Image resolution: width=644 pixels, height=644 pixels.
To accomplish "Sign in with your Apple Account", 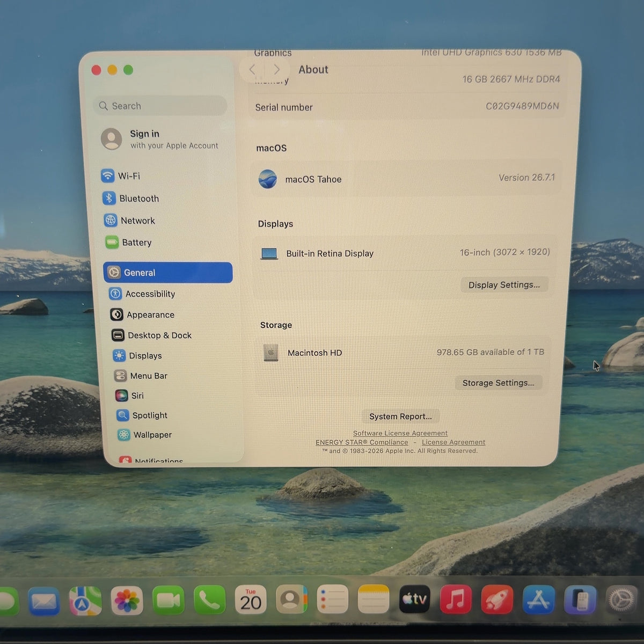I will pyautogui.click(x=160, y=139).
